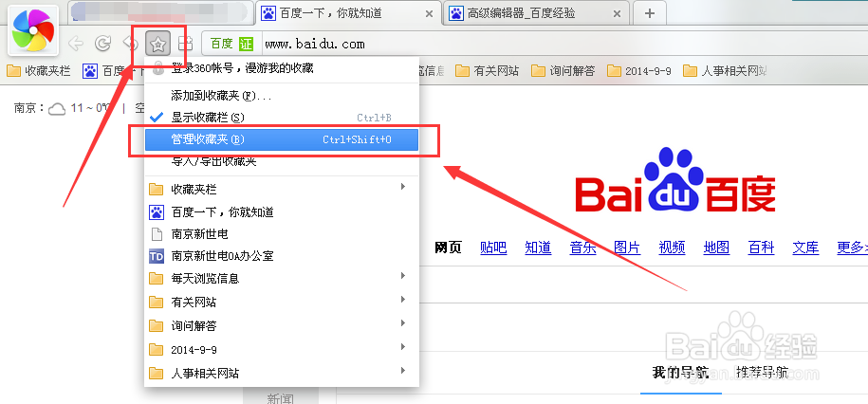
Task: Open a new tab with plus button
Action: point(650,13)
